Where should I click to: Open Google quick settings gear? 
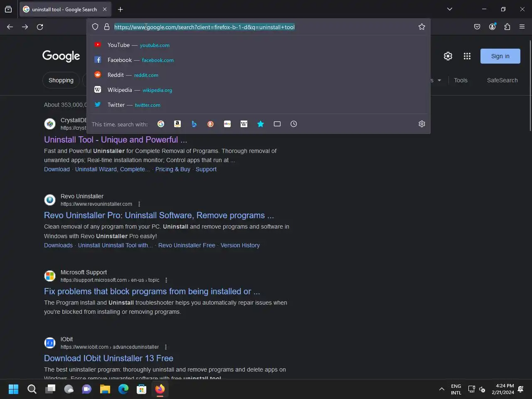[448, 56]
